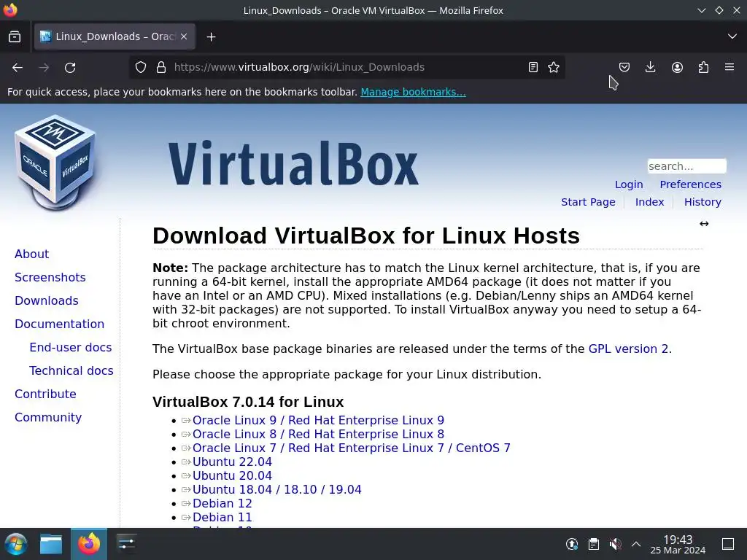Save page to Pocket icon
This screenshot has height=560, width=747.
point(624,67)
